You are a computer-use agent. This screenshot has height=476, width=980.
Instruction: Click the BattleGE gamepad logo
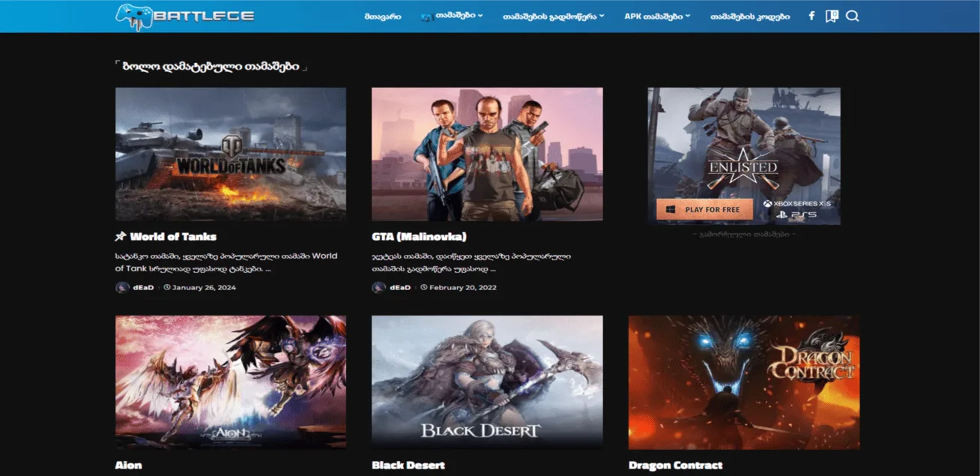[x=184, y=16]
